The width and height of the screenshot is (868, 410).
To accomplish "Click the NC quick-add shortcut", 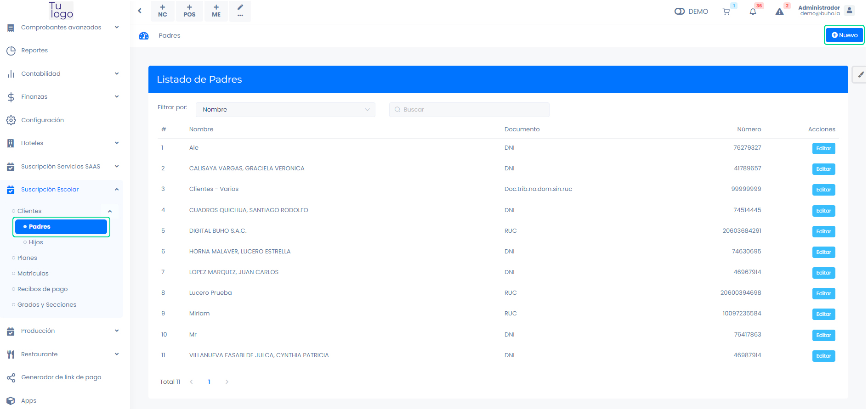I will coord(163,11).
